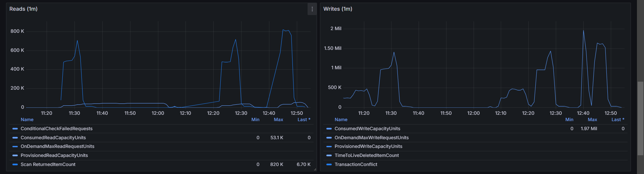Click ConditionalCheckFailedRequests series color swatch
Screen dimensions: 644x174
point(15,128)
